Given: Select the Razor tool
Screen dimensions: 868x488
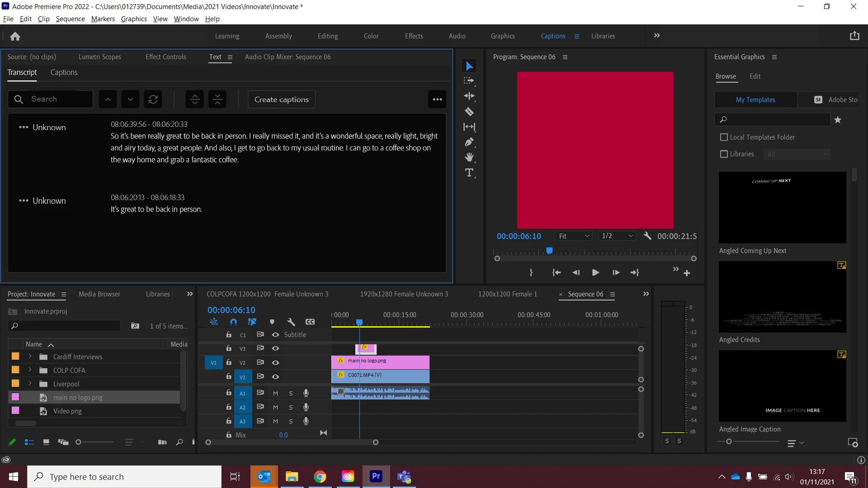Looking at the screenshot, I should click(x=469, y=112).
